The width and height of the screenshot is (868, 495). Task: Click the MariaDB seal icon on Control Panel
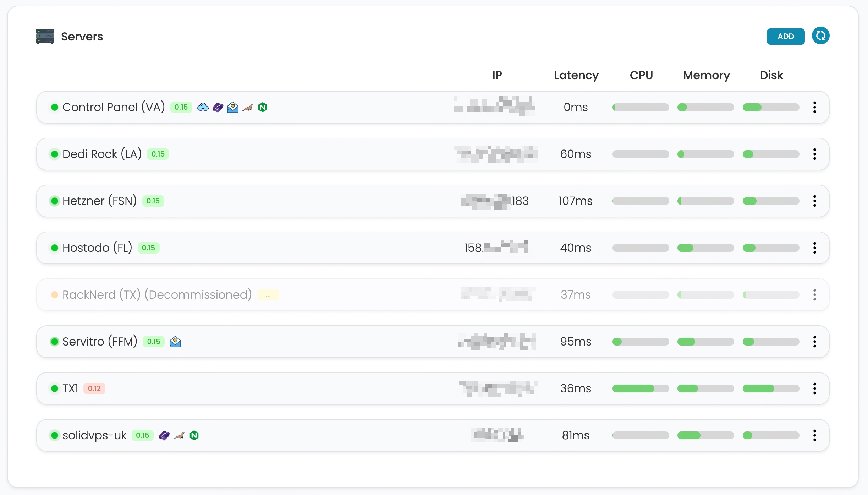(248, 107)
